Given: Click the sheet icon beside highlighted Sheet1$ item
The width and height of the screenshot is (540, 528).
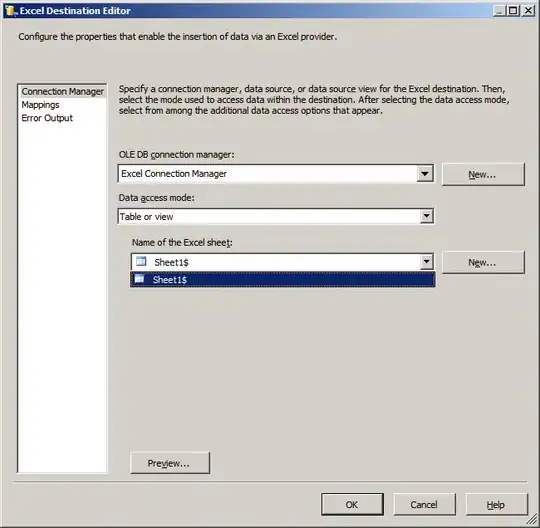Looking at the screenshot, I should (x=139, y=279).
